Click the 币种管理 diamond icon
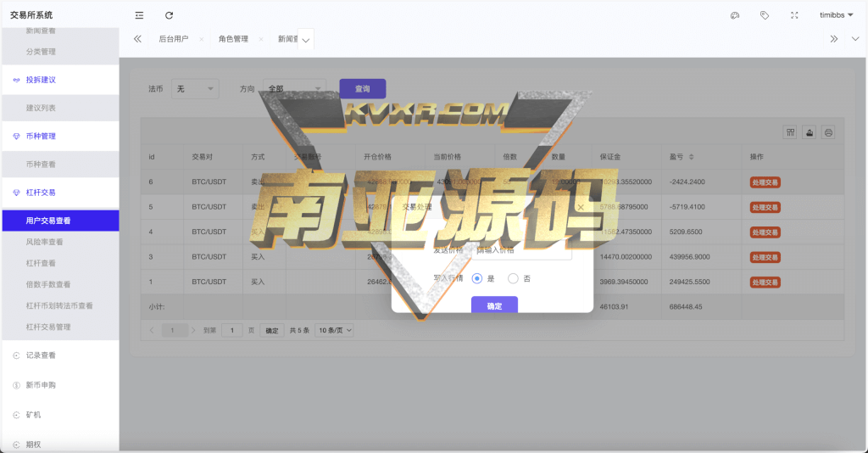Viewport: 868px width, 453px height. (x=16, y=137)
